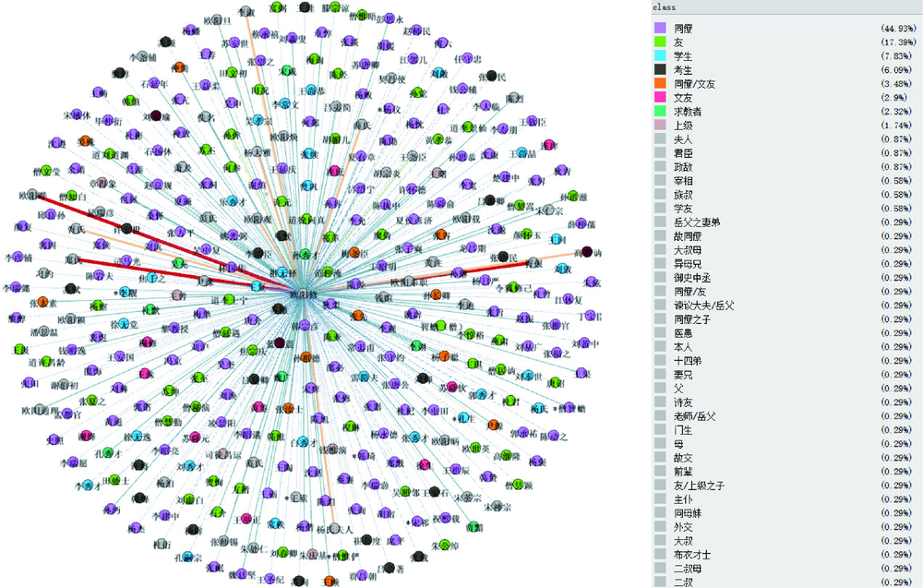923x588 pixels.
Task: Click the orange swatch for 同僚/文友
Action: (x=661, y=84)
